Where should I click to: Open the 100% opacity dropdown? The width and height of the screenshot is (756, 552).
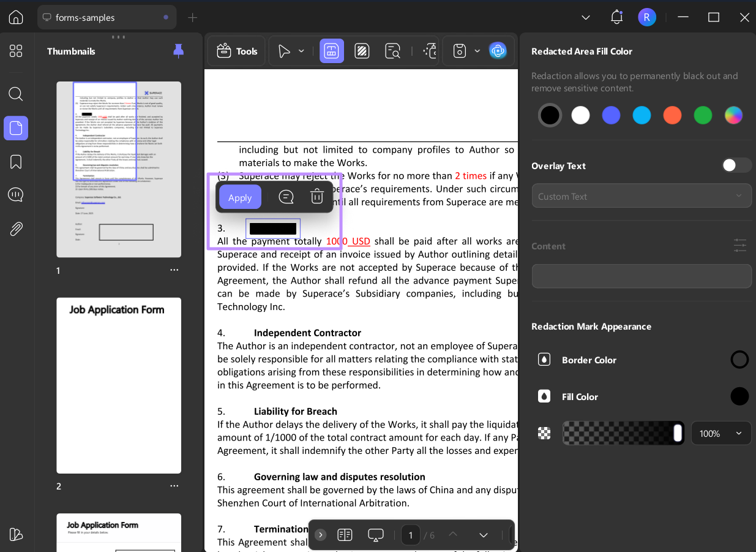coord(721,433)
